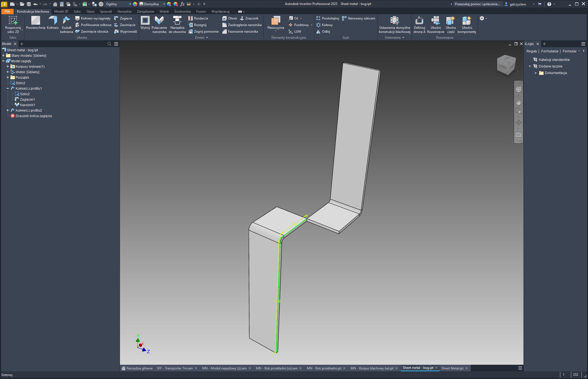The image size is (588, 379).
Task: Switch to the Szkic ribbon tab
Action: (77, 12)
